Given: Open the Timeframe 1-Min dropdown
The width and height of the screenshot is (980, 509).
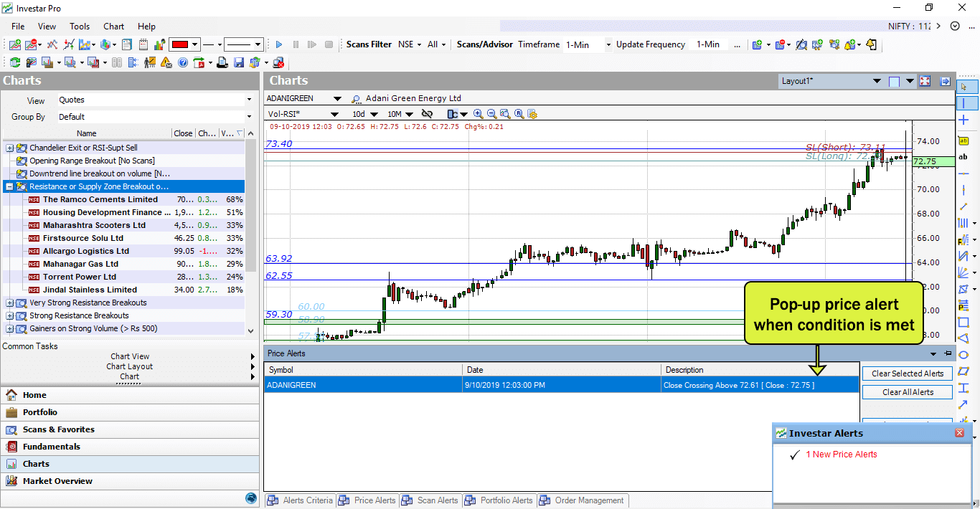Looking at the screenshot, I should 608,44.
